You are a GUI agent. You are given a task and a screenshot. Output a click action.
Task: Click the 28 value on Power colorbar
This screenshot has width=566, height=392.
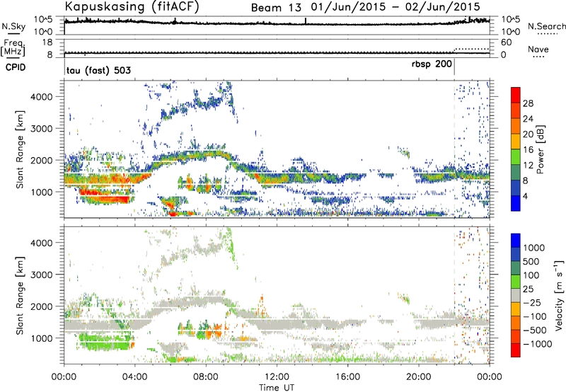(528, 103)
